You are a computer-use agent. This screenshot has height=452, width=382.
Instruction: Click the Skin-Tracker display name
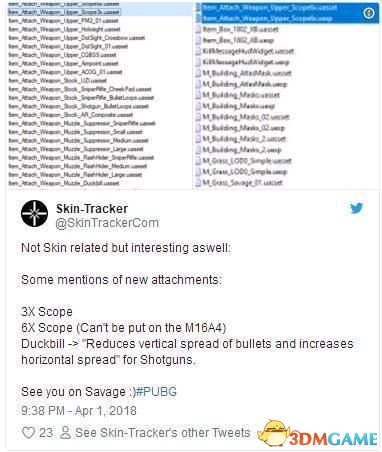(92, 209)
